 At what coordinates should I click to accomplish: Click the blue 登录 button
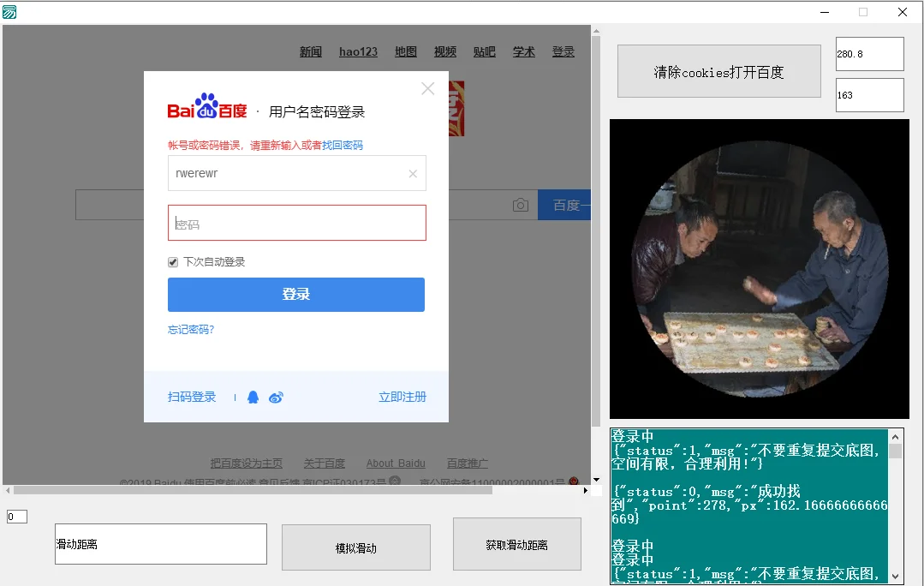(295, 295)
